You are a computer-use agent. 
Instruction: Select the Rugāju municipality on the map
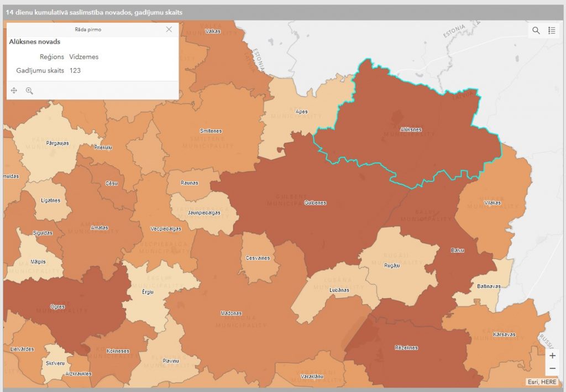pos(391,266)
